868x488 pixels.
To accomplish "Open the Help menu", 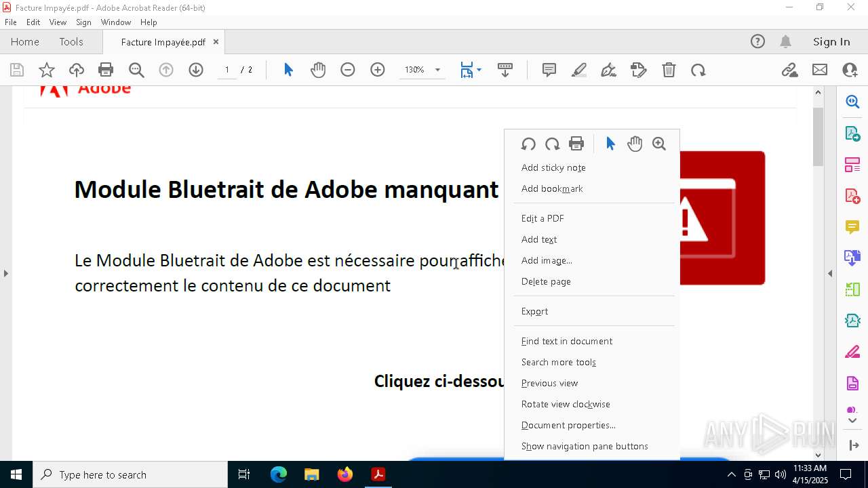I will click(x=149, y=22).
